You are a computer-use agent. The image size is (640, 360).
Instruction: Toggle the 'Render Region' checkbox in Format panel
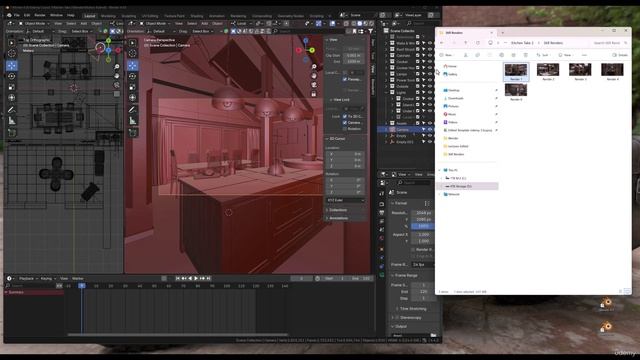413,249
